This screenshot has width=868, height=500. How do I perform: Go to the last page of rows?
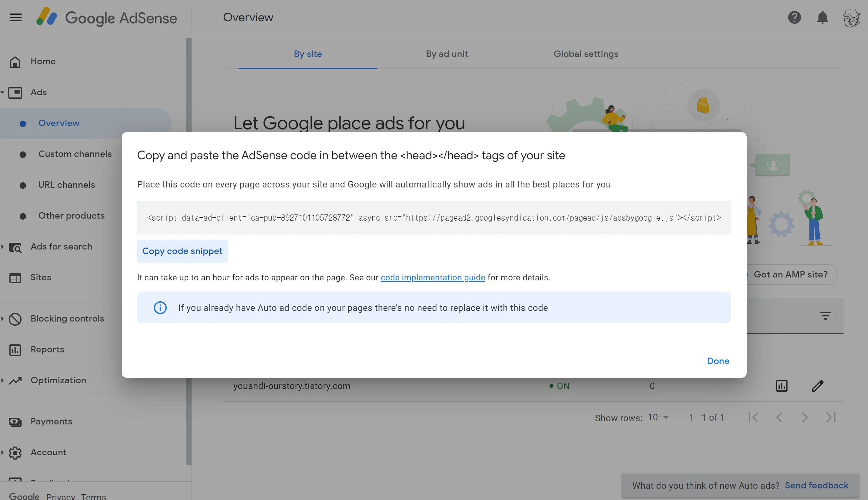coord(831,417)
